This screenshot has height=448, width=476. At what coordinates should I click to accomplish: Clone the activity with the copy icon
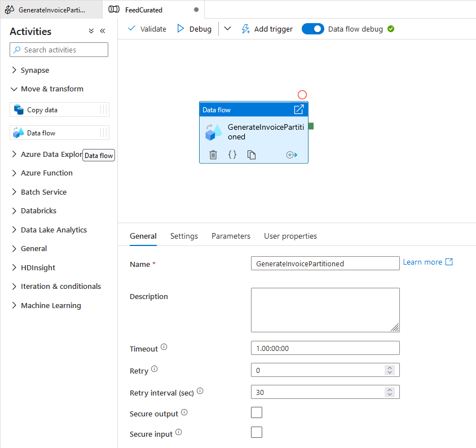252,155
